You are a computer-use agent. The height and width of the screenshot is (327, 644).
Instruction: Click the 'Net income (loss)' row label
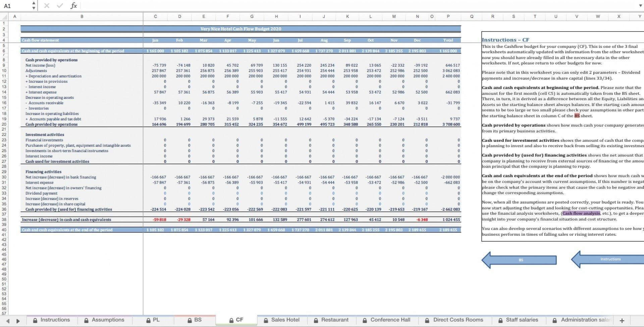point(40,65)
